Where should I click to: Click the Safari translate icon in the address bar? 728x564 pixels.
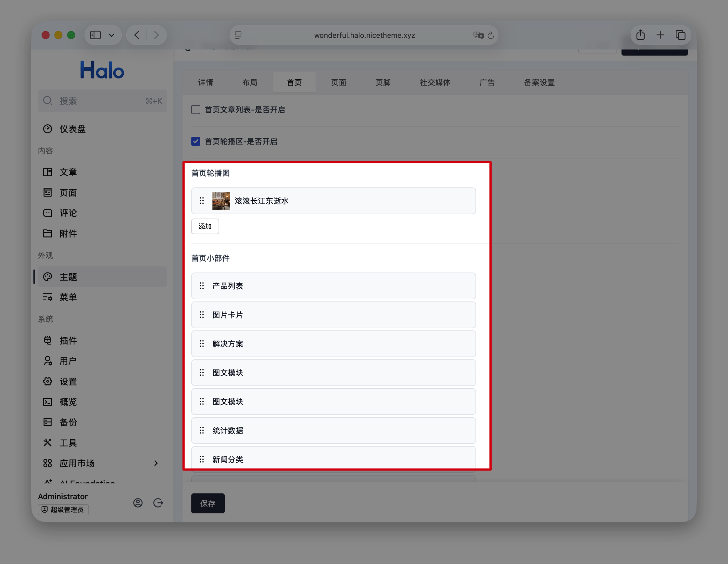pyautogui.click(x=478, y=35)
